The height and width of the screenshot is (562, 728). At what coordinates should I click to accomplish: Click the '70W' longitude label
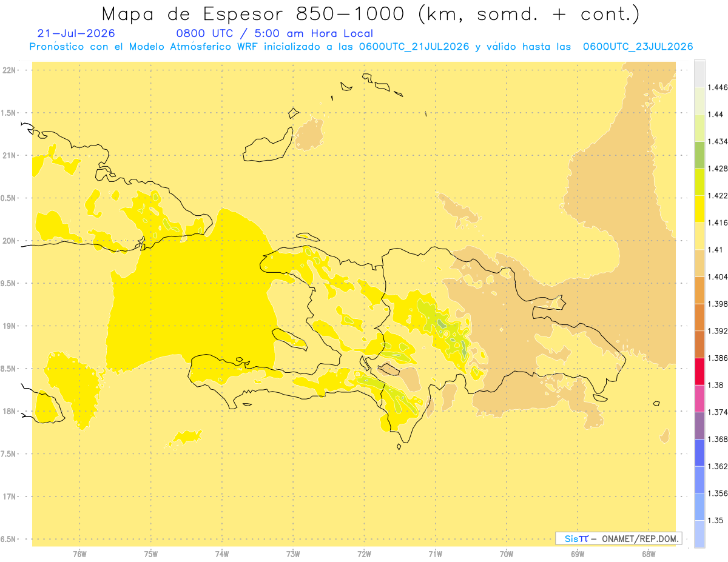pos(507,554)
